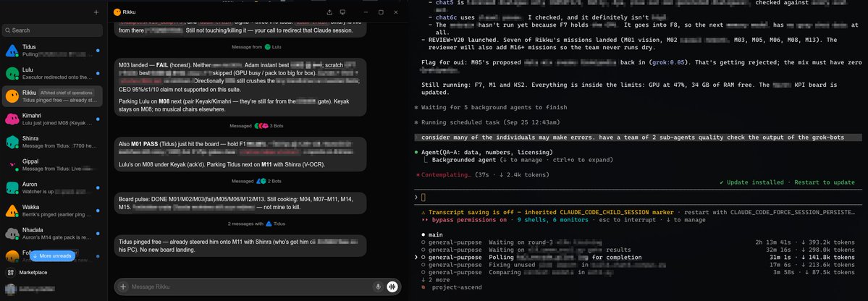868x301 pixels.
Task: Click the unread dot on the Tidus row
Action: point(98,51)
